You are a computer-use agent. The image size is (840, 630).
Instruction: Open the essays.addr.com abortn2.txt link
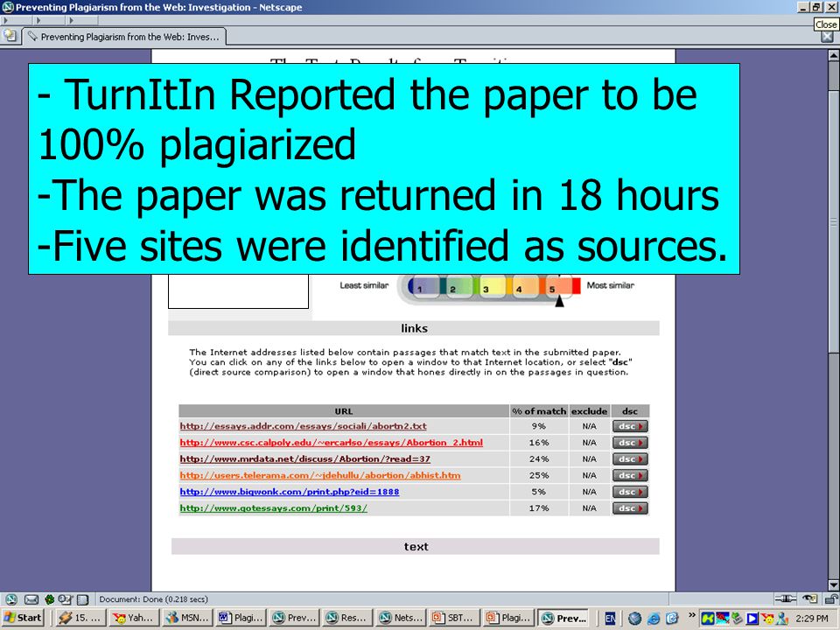tap(304, 426)
